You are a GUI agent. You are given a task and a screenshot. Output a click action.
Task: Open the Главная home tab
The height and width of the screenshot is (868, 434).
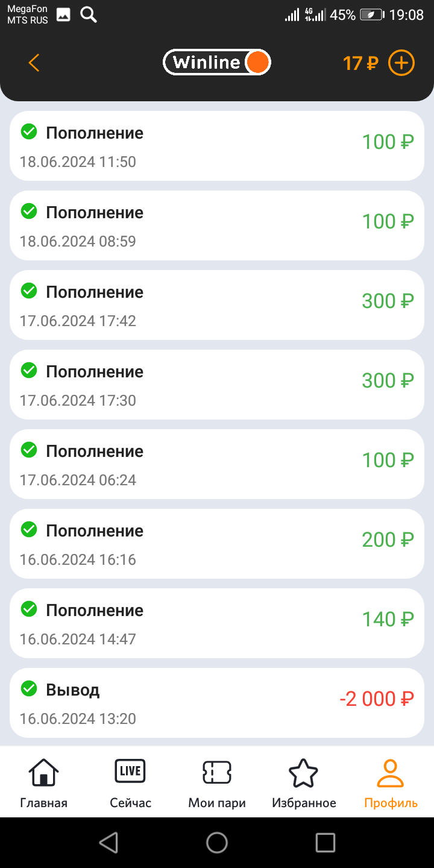click(x=43, y=782)
